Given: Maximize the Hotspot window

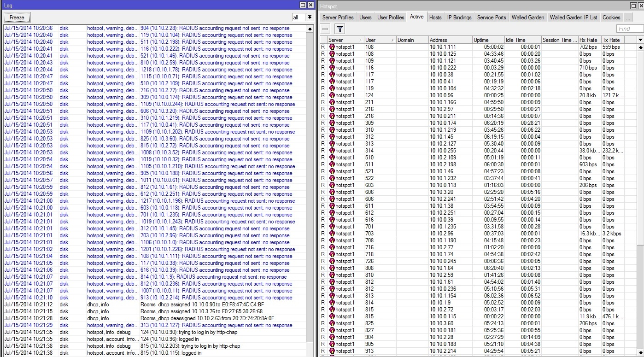Looking at the screenshot, I should [x=633, y=6].
